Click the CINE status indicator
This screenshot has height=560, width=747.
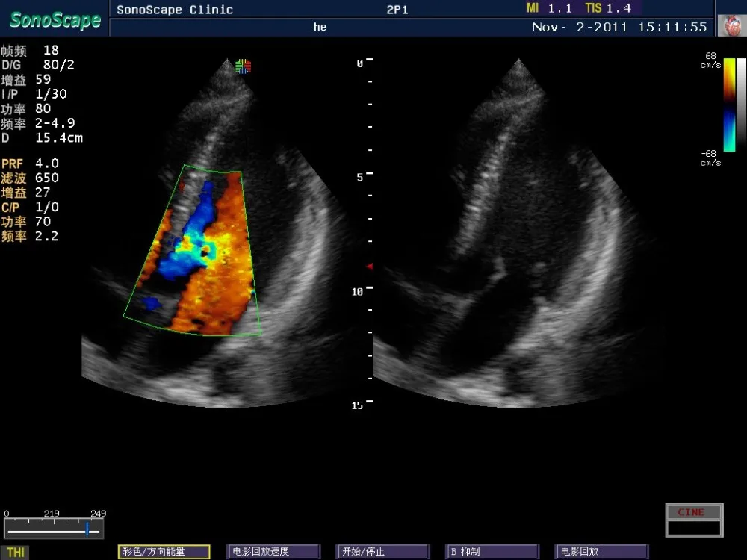(694, 512)
